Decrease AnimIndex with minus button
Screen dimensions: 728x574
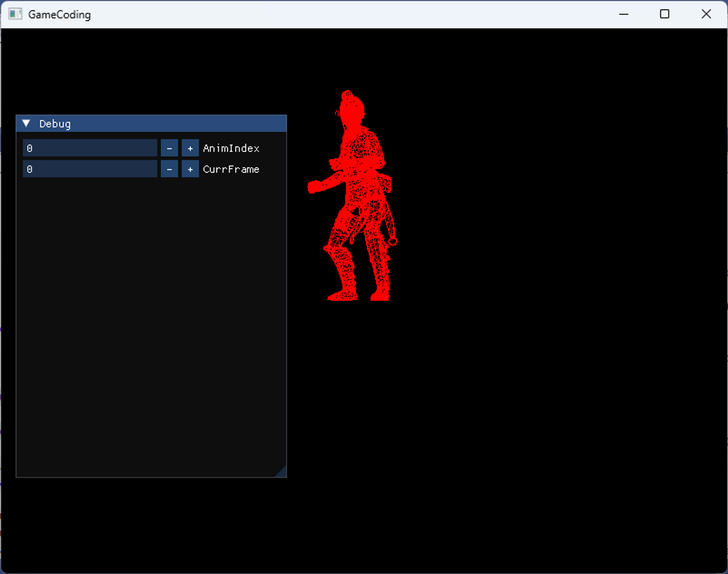point(169,148)
